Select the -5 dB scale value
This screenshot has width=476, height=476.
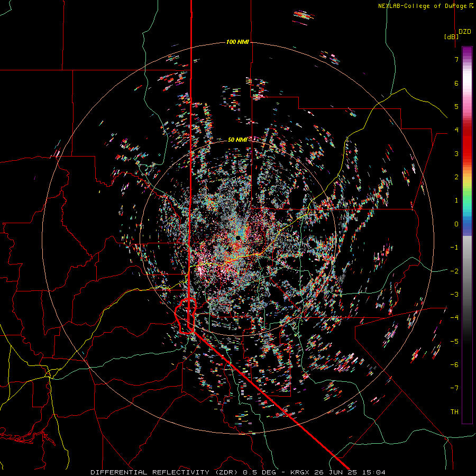(454, 342)
